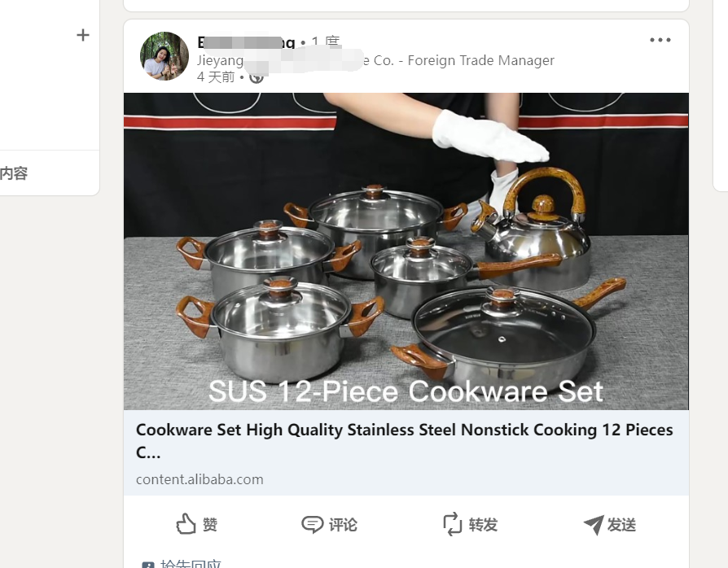The height and width of the screenshot is (568, 728).
Task: Click the thumbs-up like icon
Action: [186, 524]
